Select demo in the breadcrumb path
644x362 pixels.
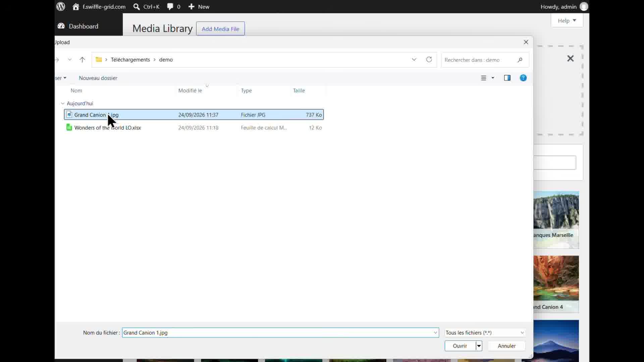[x=166, y=60]
